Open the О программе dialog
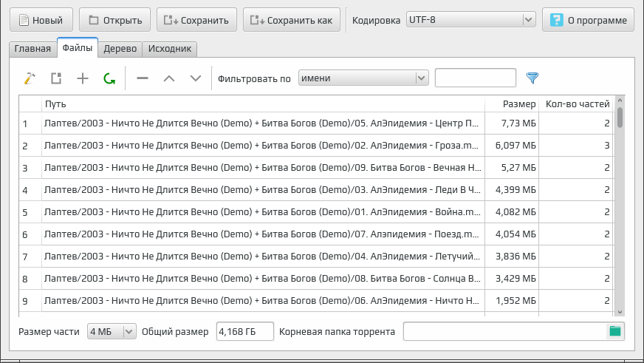 588,20
